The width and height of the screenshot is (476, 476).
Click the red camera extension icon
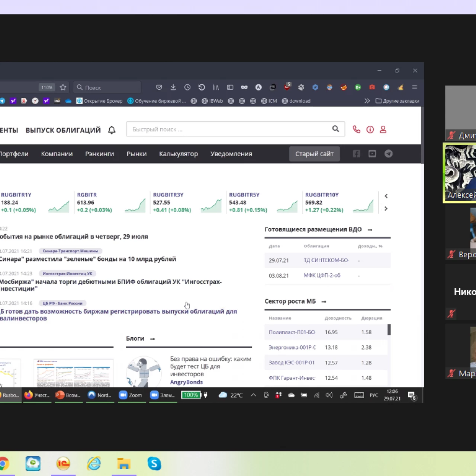coord(372,87)
